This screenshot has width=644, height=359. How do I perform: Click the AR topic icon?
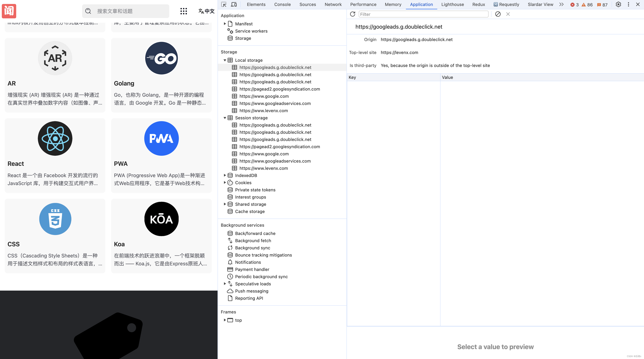[x=55, y=58]
